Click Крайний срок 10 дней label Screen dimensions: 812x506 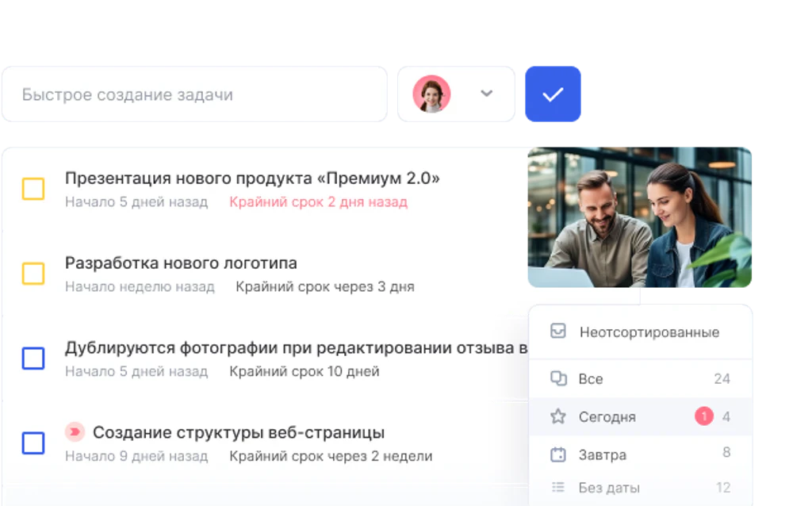click(304, 372)
